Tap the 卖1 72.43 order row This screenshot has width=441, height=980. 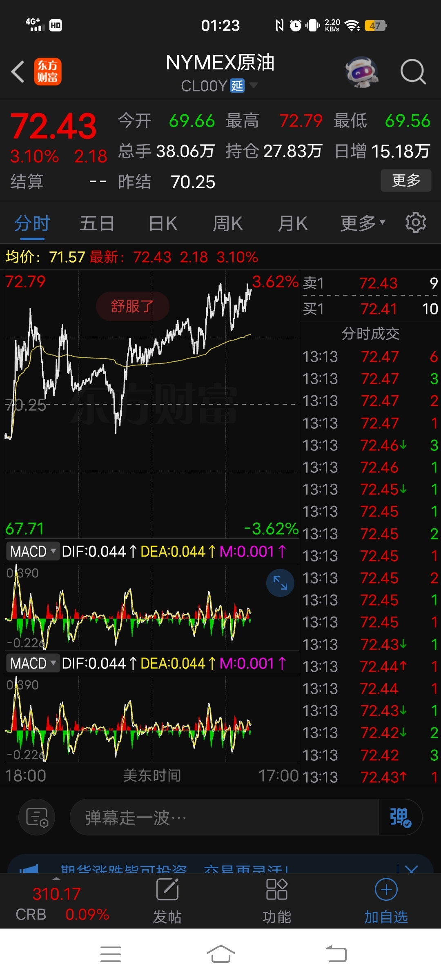[x=370, y=283]
